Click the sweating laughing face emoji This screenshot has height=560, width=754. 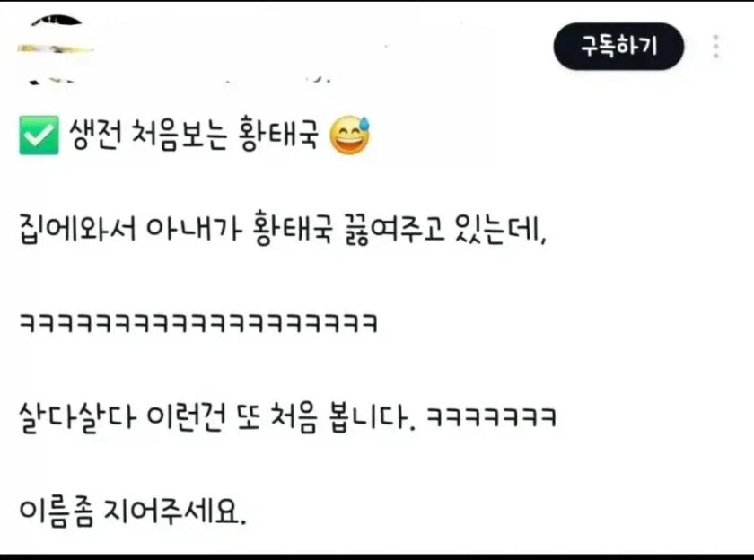(350, 136)
